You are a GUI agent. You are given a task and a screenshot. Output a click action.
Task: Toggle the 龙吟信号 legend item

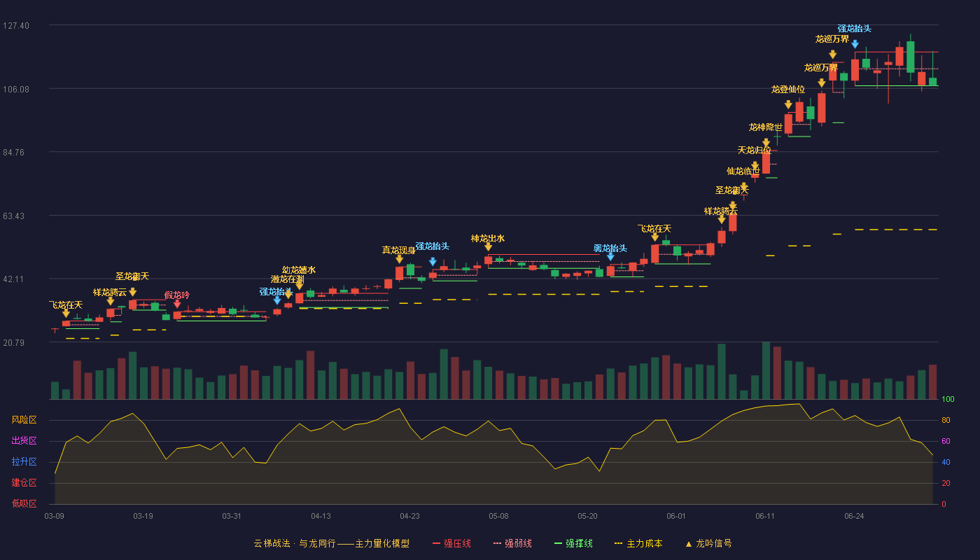coord(708,543)
